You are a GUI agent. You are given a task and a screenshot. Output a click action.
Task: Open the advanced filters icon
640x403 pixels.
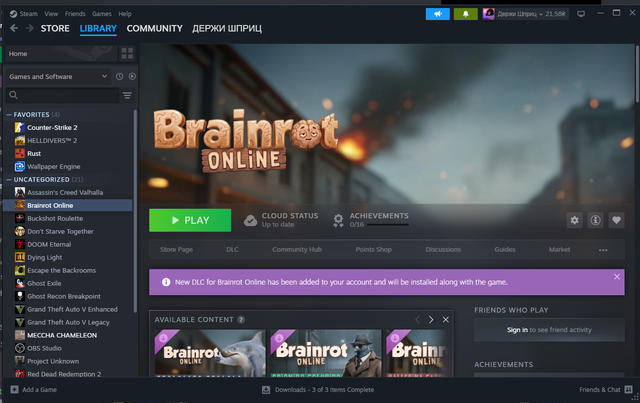(127, 95)
